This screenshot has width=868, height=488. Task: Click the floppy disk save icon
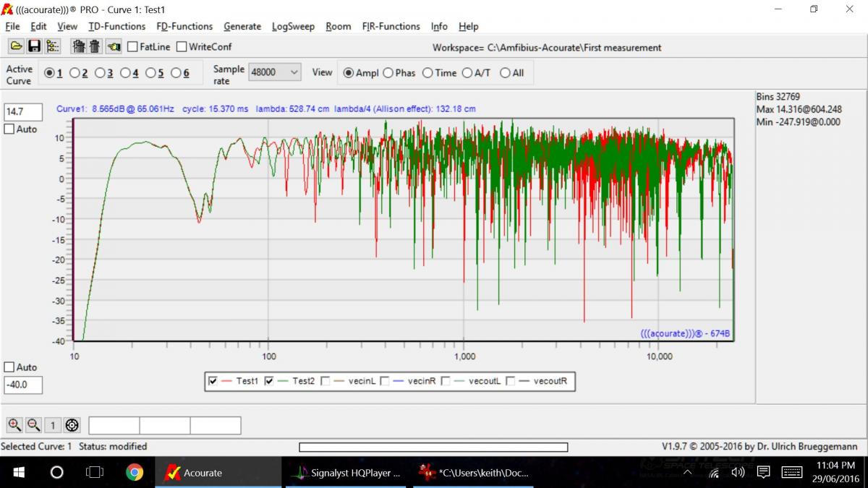(x=34, y=46)
